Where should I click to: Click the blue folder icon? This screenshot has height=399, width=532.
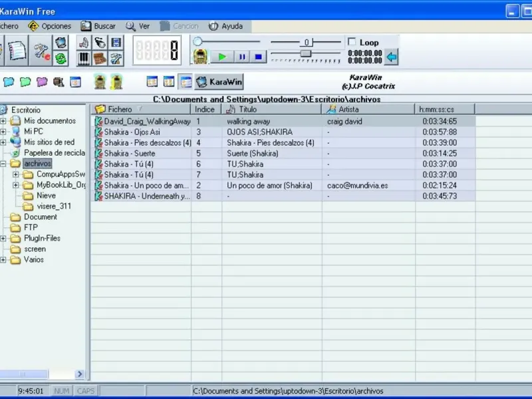[x=9, y=82]
